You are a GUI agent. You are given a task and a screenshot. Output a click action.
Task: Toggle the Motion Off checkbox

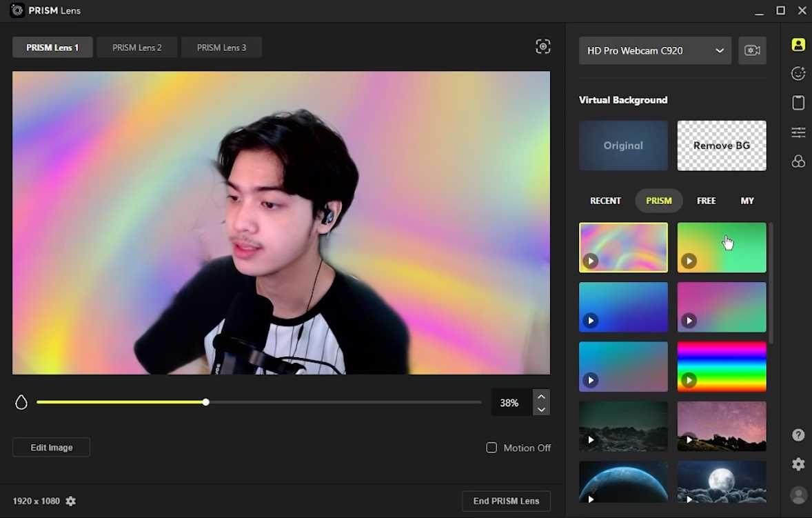pyautogui.click(x=491, y=448)
